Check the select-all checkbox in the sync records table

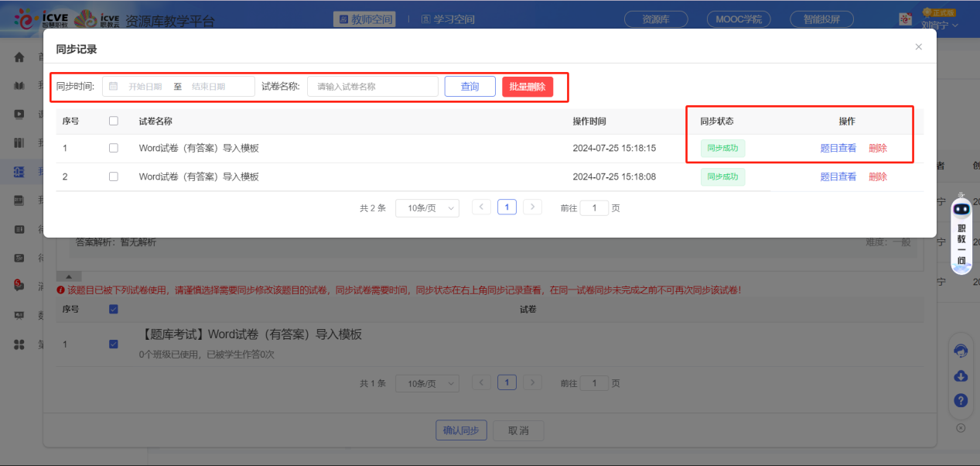click(x=114, y=120)
